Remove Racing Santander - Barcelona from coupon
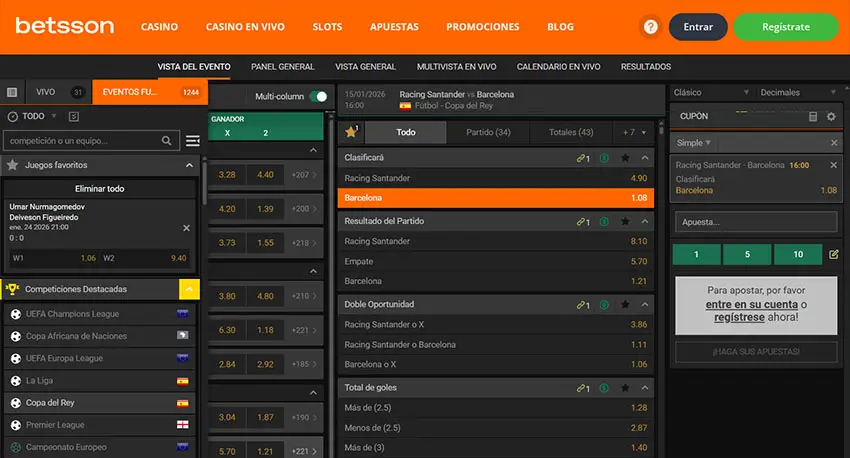The width and height of the screenshot is (850, 458). [x=834, y=165]
